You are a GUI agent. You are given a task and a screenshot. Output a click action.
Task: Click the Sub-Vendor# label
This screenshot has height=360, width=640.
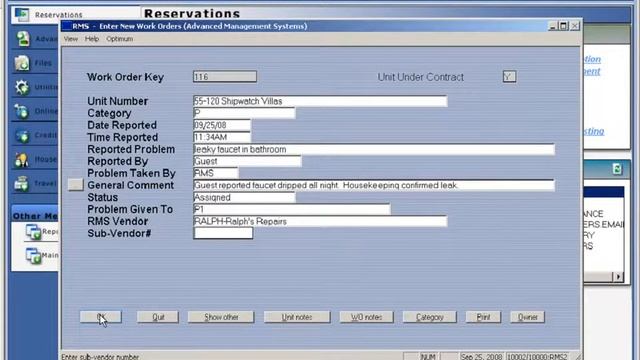tap(119, 233)
